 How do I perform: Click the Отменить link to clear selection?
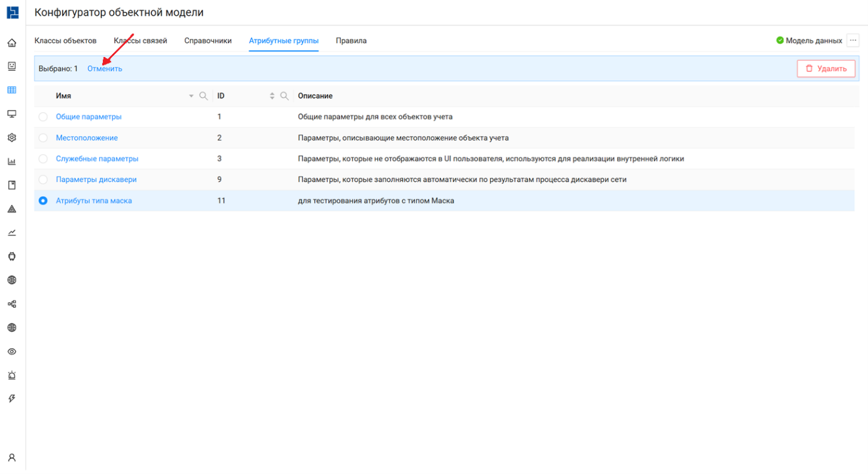(x=105, y=69)
